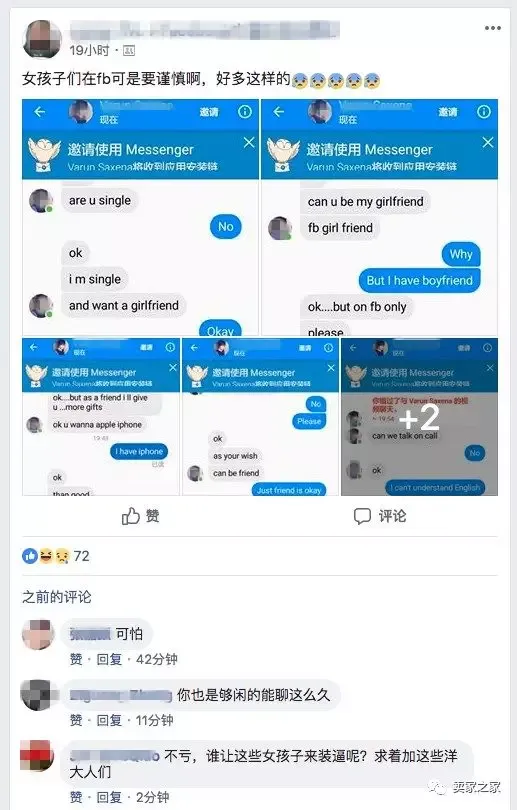Open the chat screenshot mentioning apple iphone
The width and height of the screenshot is (517, 810).
pos(101,417)
